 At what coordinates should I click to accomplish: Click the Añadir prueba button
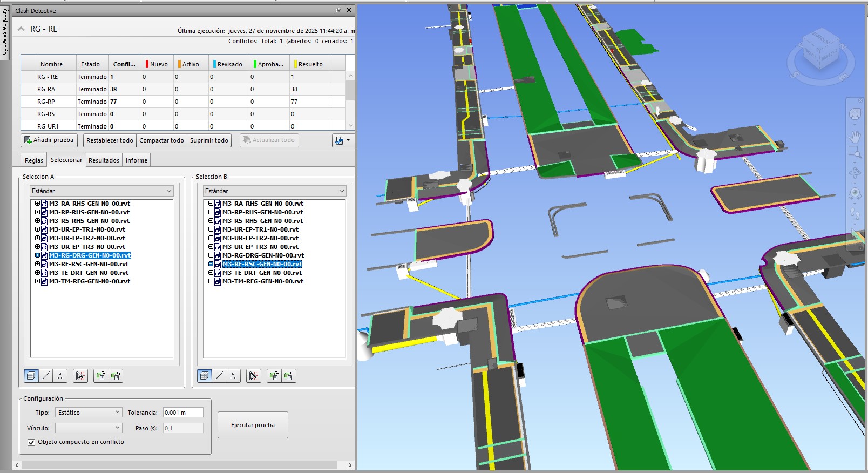[x=49, y=140]
